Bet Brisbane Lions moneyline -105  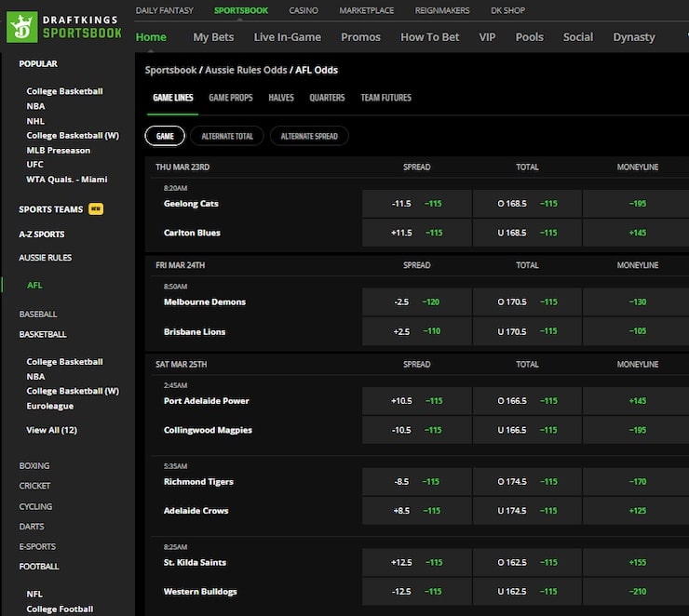pos(637,331)
